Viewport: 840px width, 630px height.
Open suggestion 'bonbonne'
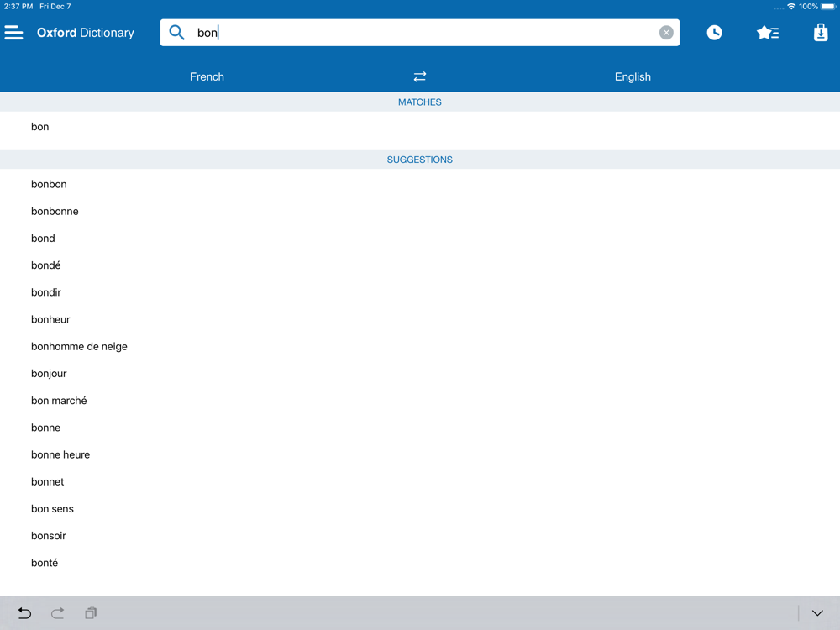(420, 211)
